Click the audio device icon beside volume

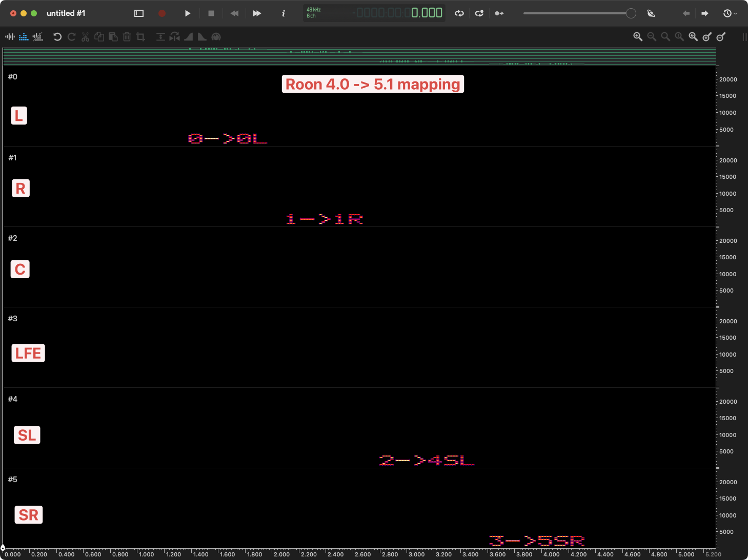click(x=651, y=13)
